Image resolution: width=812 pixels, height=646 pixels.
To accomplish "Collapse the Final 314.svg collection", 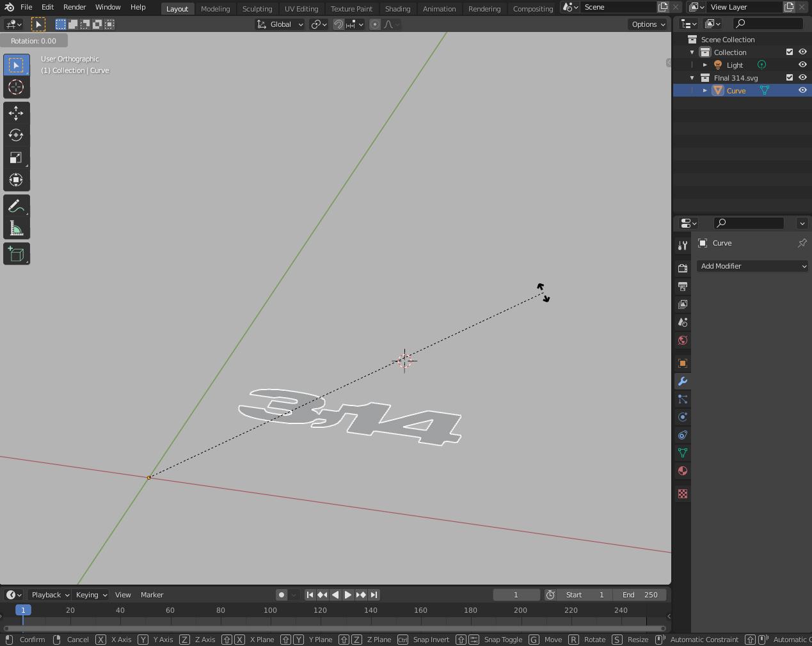I will click(692, 77).
